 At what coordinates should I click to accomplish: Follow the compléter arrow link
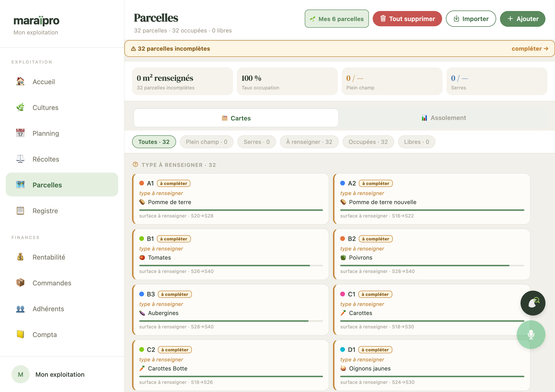pos(530,49)
